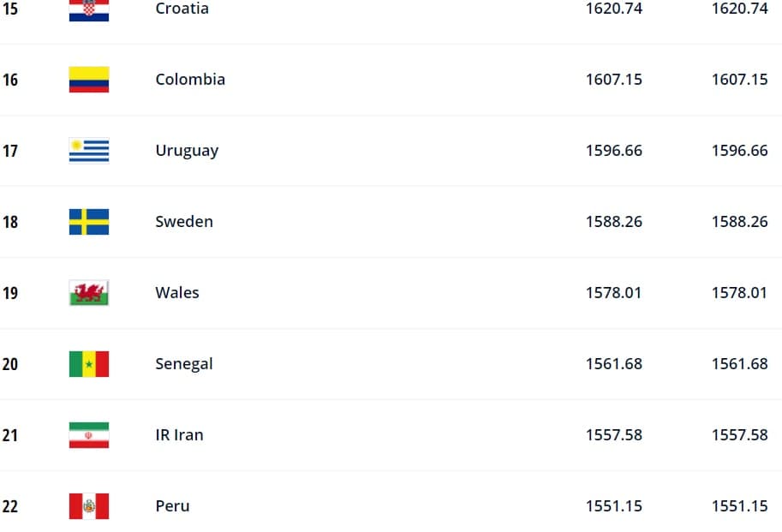Select the Wales team name
This screenshot has height=532, width=782.
(x=177, y=293)
